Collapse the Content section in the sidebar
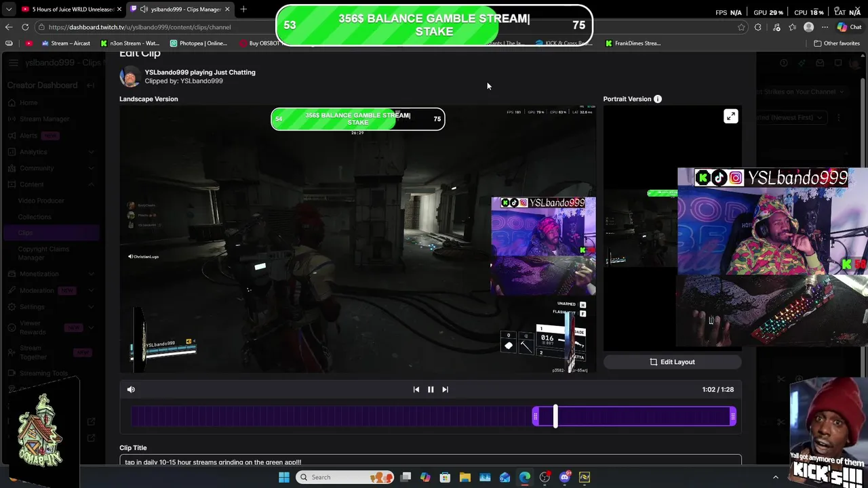The image size is (868, 488). coord(51,184)
